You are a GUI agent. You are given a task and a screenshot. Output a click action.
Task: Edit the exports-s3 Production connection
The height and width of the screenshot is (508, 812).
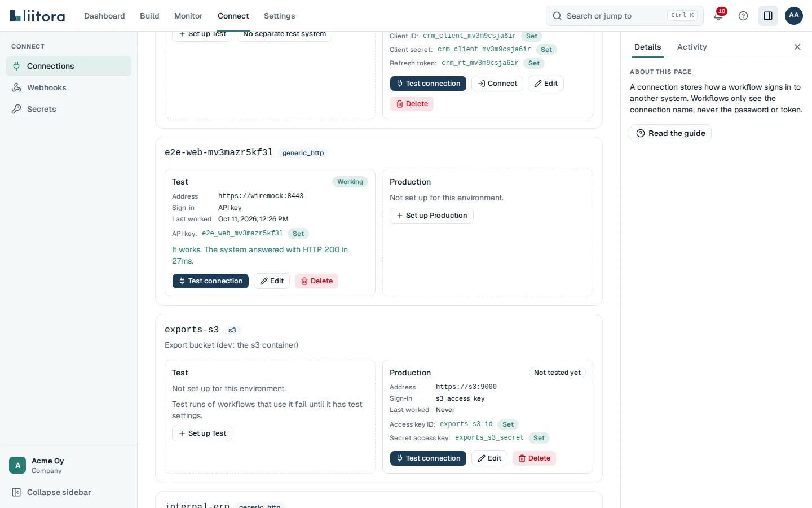pos(489,458)
